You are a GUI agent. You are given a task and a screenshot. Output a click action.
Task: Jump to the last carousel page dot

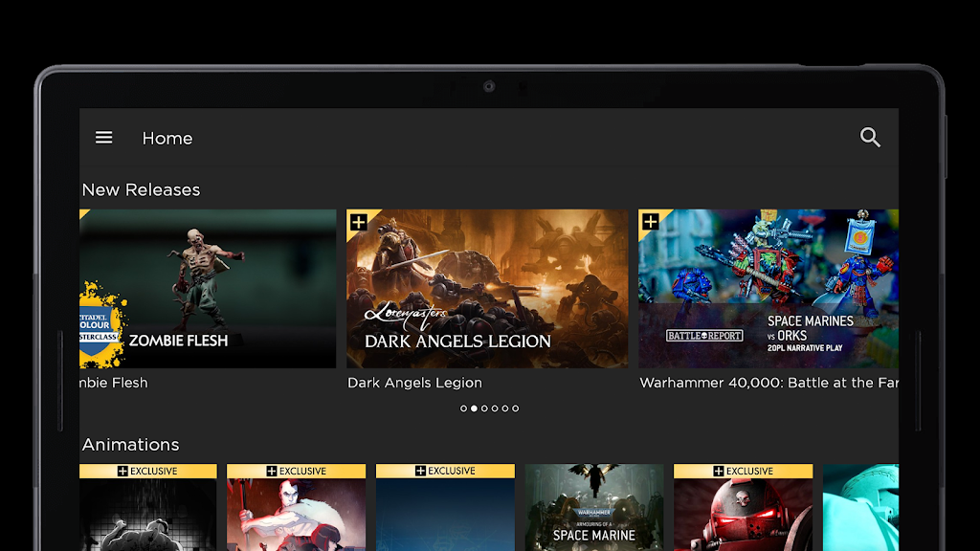pyautogui.click(x=516, y=408)
